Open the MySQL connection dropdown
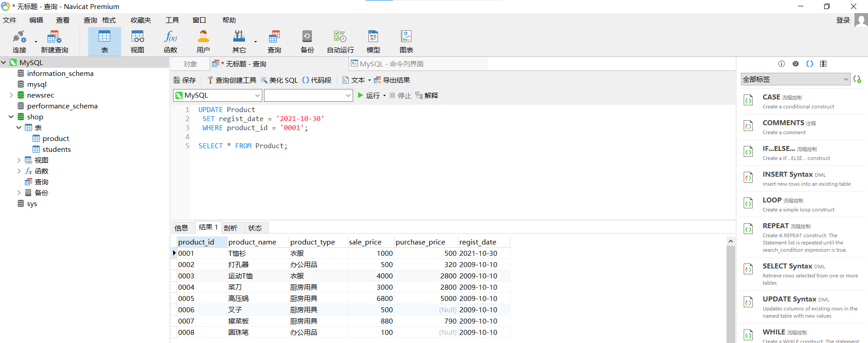Image resolution: width=868 pixels, height=343 pixels. 217,95
